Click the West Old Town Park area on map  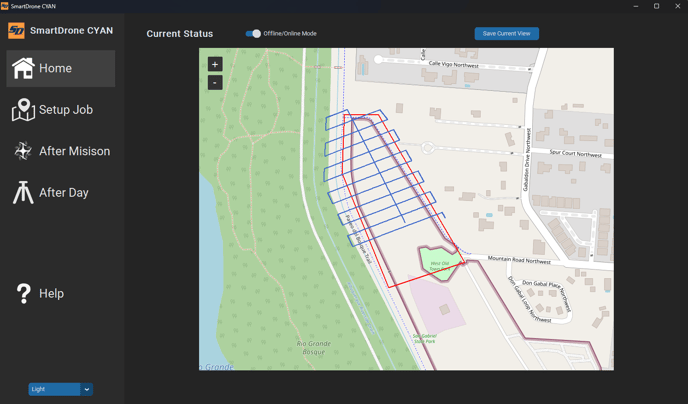coord(439,263)
